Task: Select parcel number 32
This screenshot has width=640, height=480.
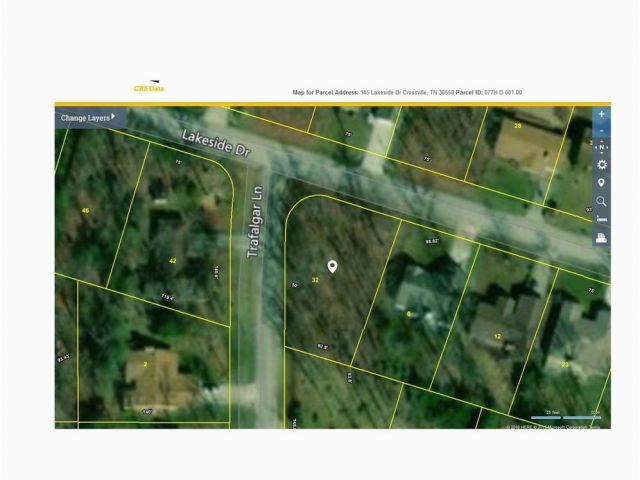Action: pos(316,280)
